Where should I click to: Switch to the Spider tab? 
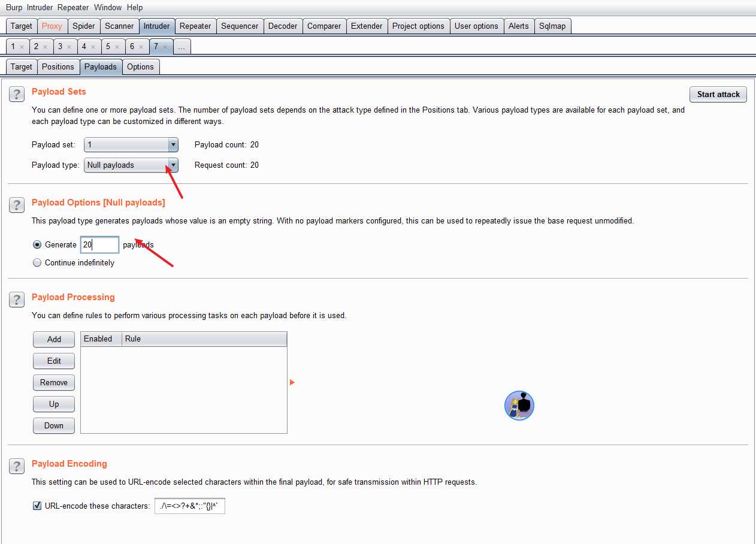[84, 26]
